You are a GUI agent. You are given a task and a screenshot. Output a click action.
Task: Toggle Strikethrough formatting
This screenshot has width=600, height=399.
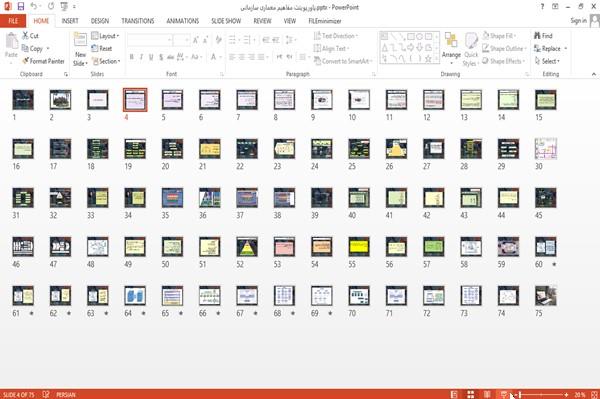coord(171,57)
